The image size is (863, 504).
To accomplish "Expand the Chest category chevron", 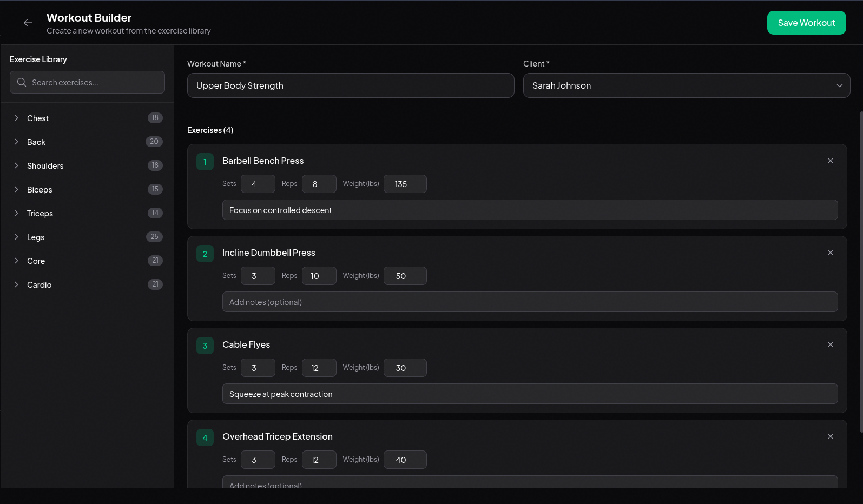I will [x=16, y=118].
